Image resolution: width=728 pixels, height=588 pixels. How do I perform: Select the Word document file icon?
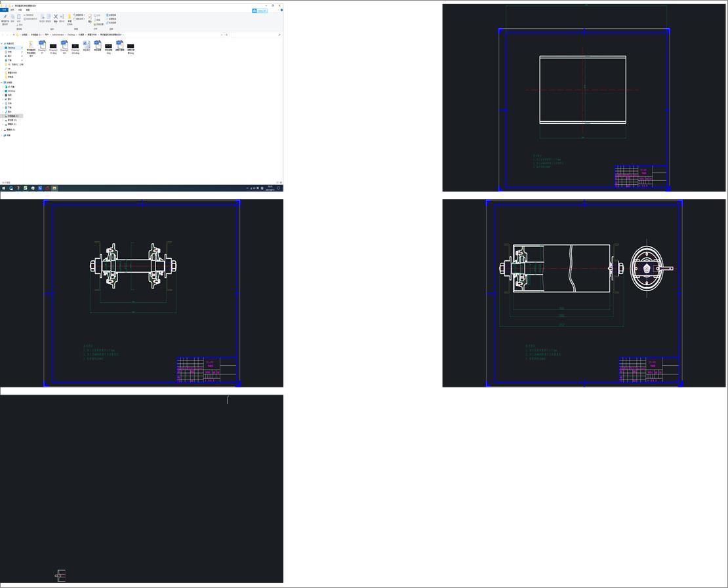87,45
